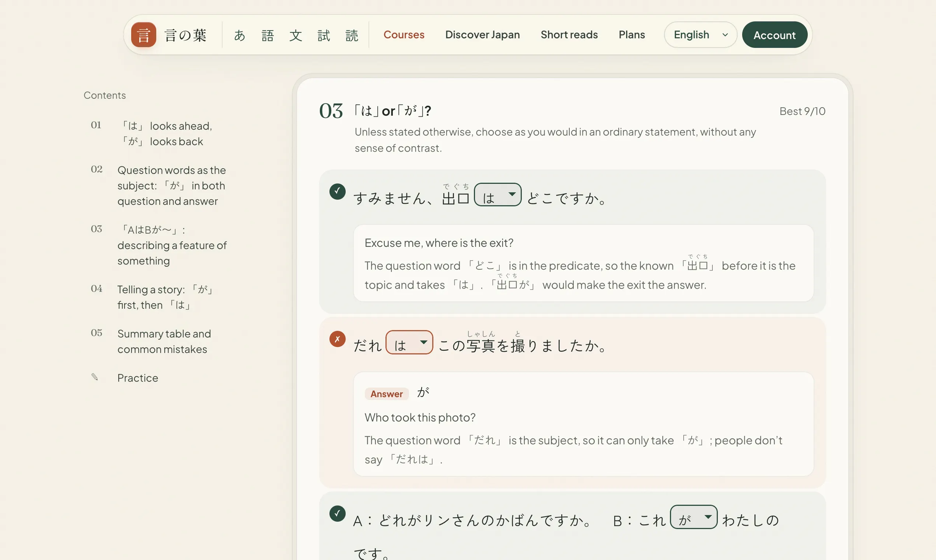Viewport: 936px width, 560px height.
Task: Open the は dropdown after 出口
Action: pos(498,195)
